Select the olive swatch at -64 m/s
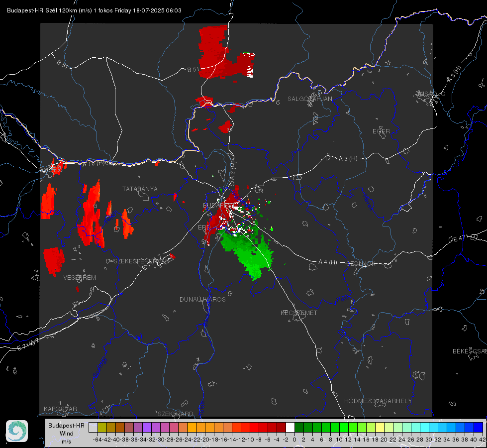This screenshot has width=487, height=448. 102,427
